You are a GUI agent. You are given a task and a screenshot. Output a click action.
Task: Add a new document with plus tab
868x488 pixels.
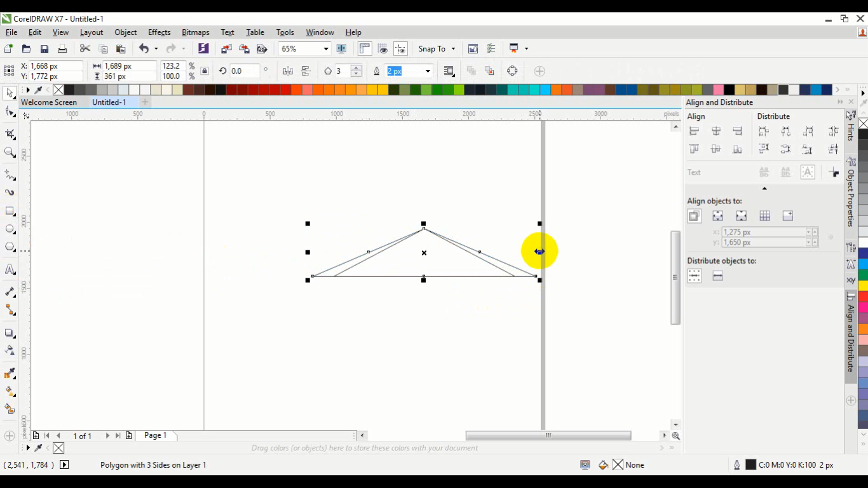coord(145,102)
